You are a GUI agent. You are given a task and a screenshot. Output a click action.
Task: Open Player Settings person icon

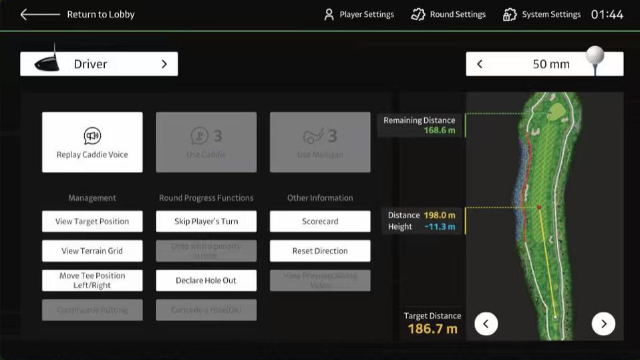(x=329, y=15)
